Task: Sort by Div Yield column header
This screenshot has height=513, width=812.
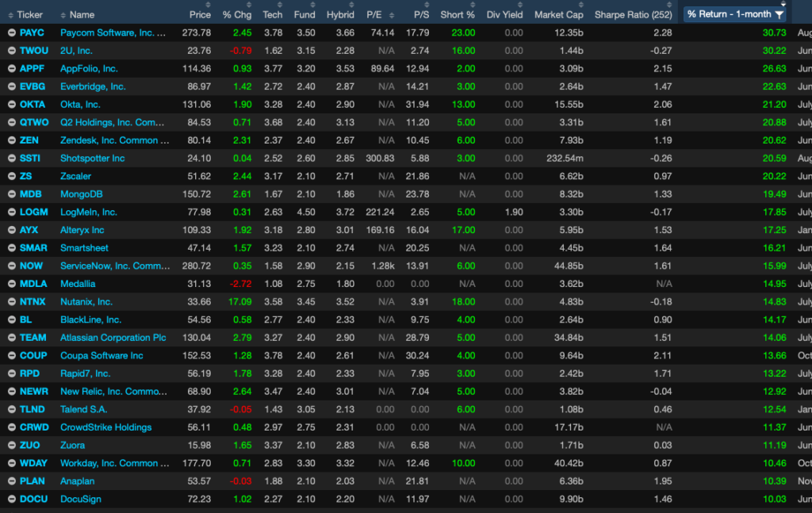Action: (x=504, y=15)
